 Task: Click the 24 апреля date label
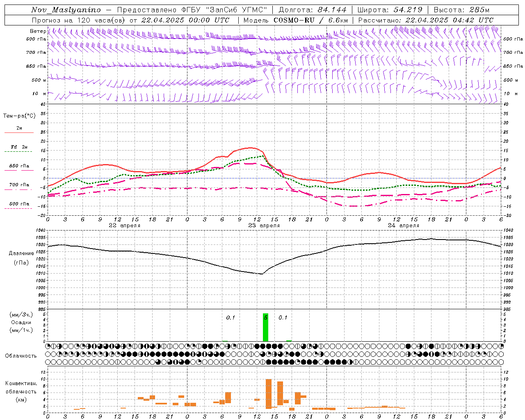pyautogui.click(x=404, y=226)
